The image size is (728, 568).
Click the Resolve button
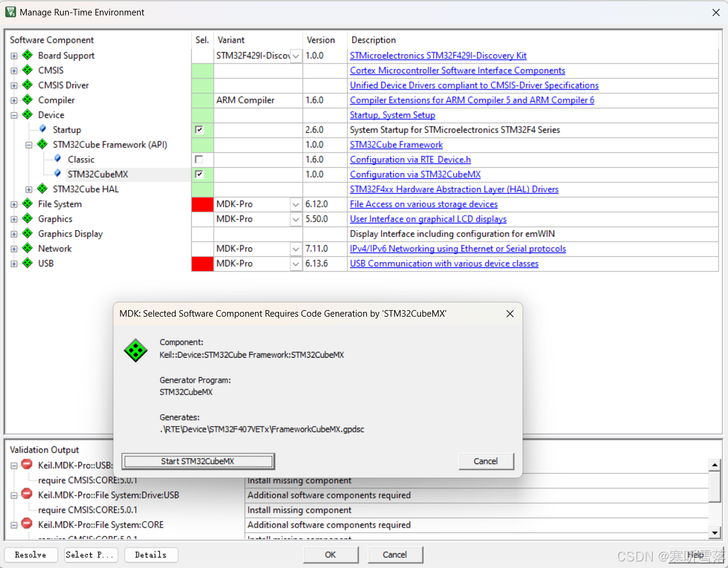pos(30,555)
